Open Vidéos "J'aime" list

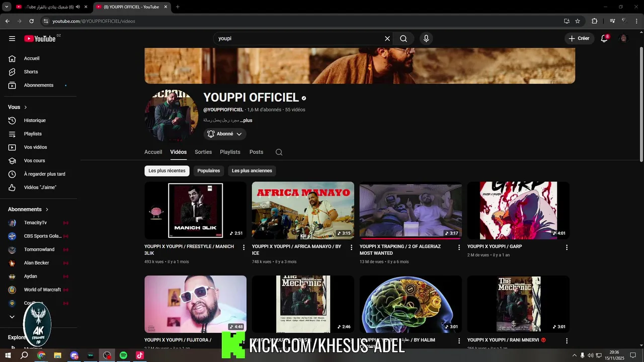(x=40, y=188)
